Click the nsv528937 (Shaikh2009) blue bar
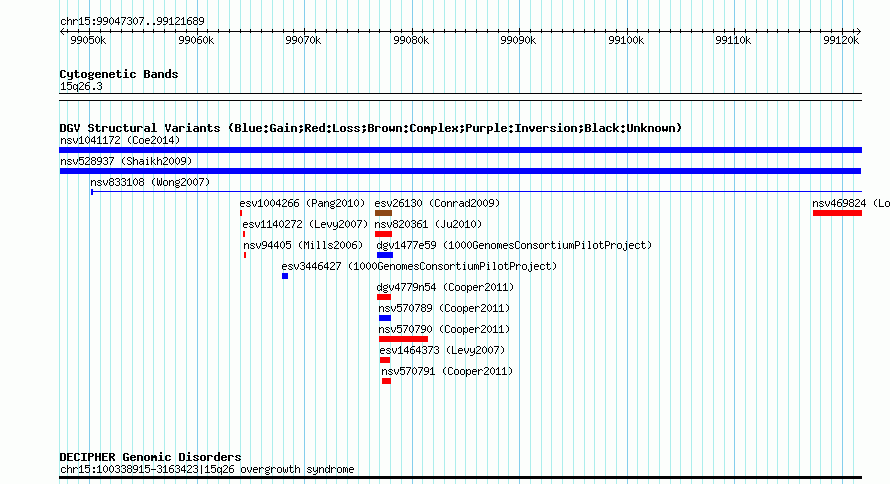The width and height of the screenshot is (890, 484). pyautogui.click(x=460, y=171)
